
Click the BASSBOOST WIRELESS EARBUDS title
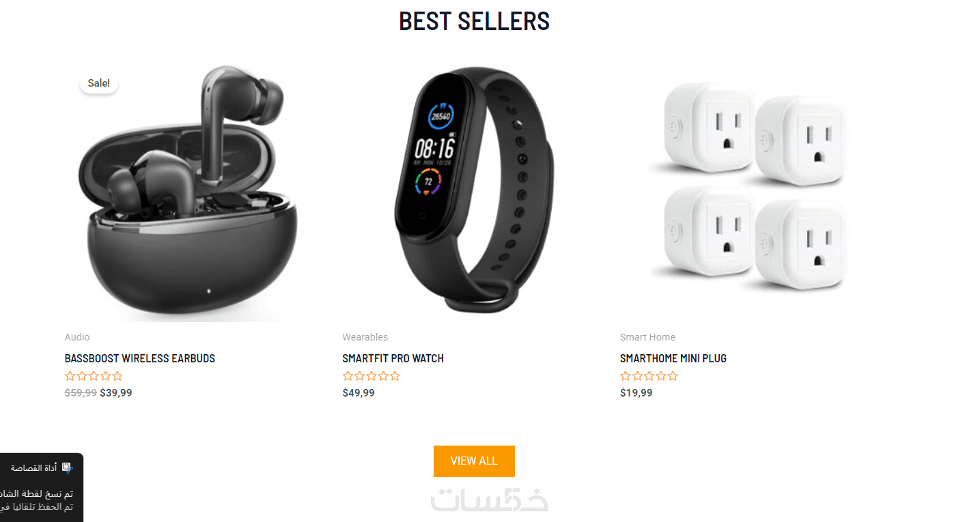tap(140, 358)
